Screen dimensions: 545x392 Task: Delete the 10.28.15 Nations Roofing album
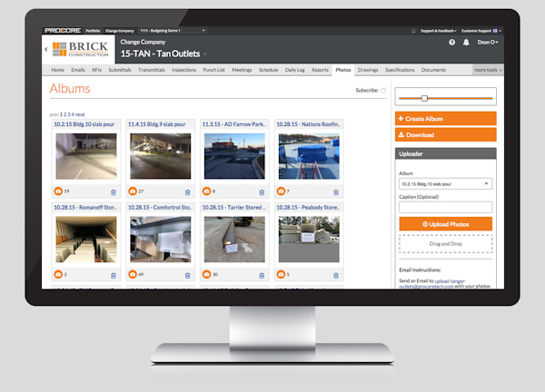336,192
